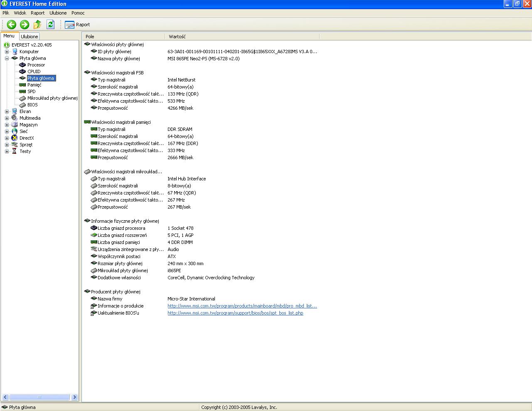Click the Liczba gniazd procesora socket icon

coord(94,228)
